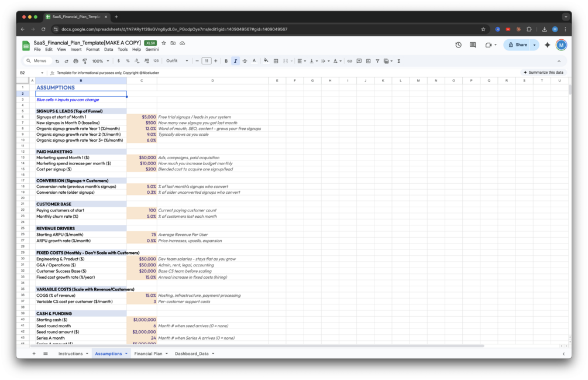Open the Tools menu

click(123, 50)
